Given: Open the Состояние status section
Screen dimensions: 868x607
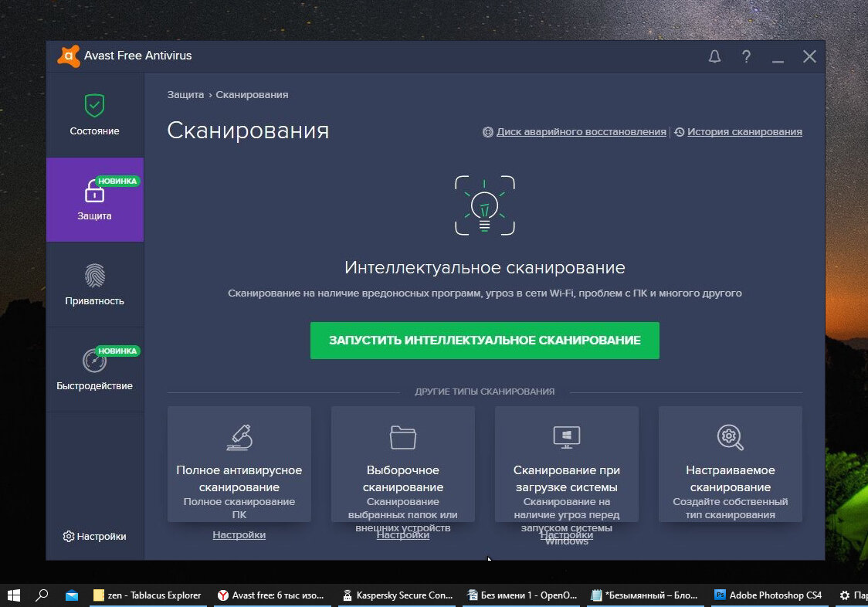Looking at the screenshot, I should tap(95, 114).
